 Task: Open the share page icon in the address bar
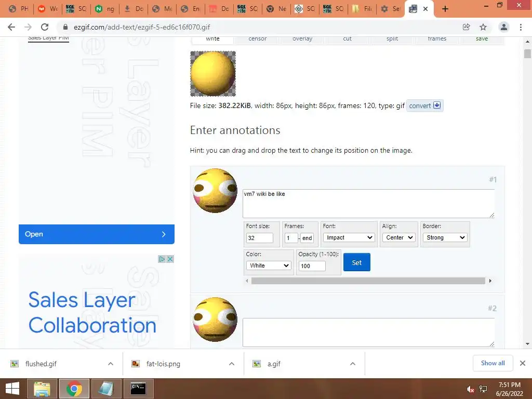coord(466,27)
